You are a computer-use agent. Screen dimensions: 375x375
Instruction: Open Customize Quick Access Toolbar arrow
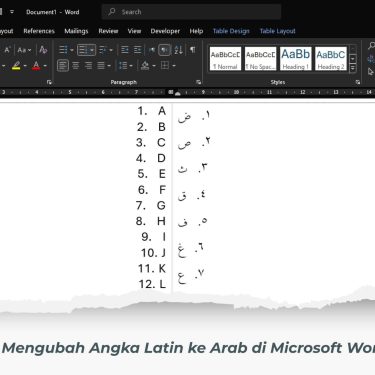[x=12, y=12]
